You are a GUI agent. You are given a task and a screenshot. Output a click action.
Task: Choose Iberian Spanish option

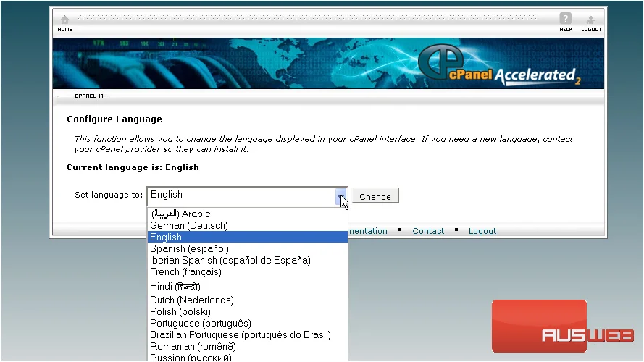[248, 260]
